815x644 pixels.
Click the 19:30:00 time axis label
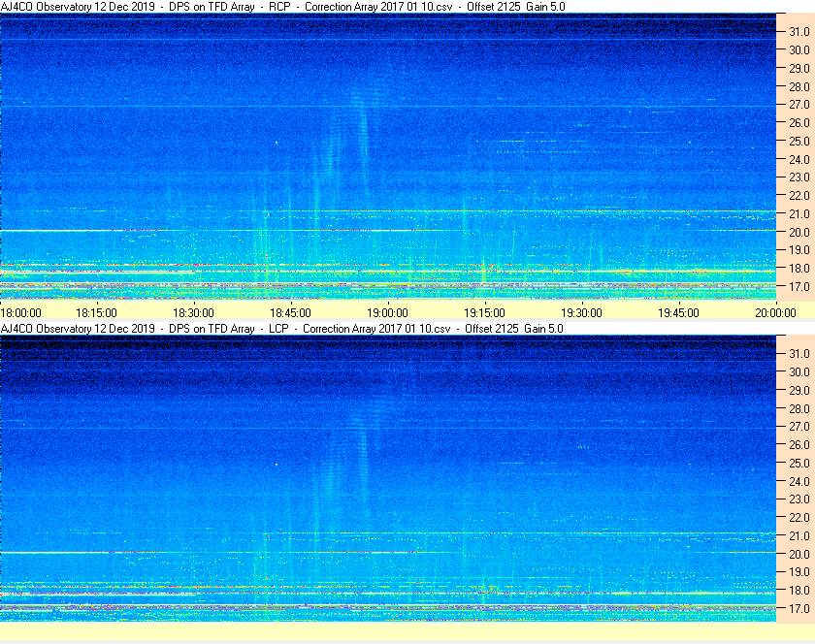click(581, 313)
